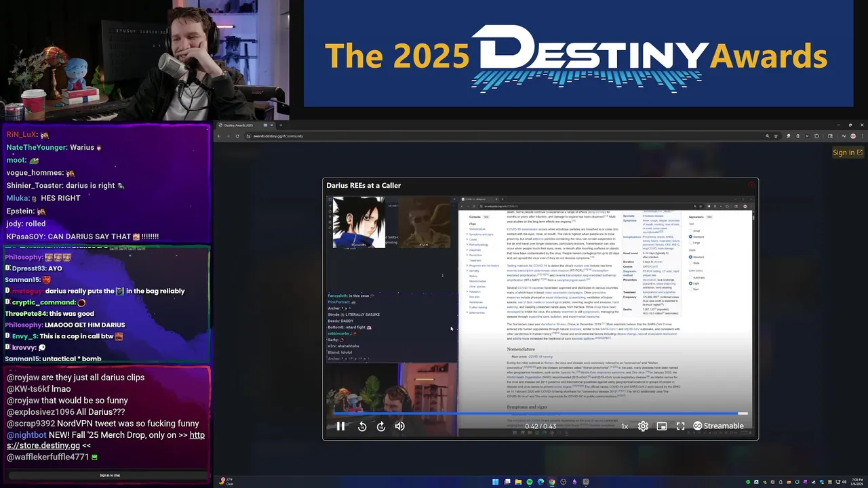
Task: Enable picture-in-picture mode
Action: 662,426
